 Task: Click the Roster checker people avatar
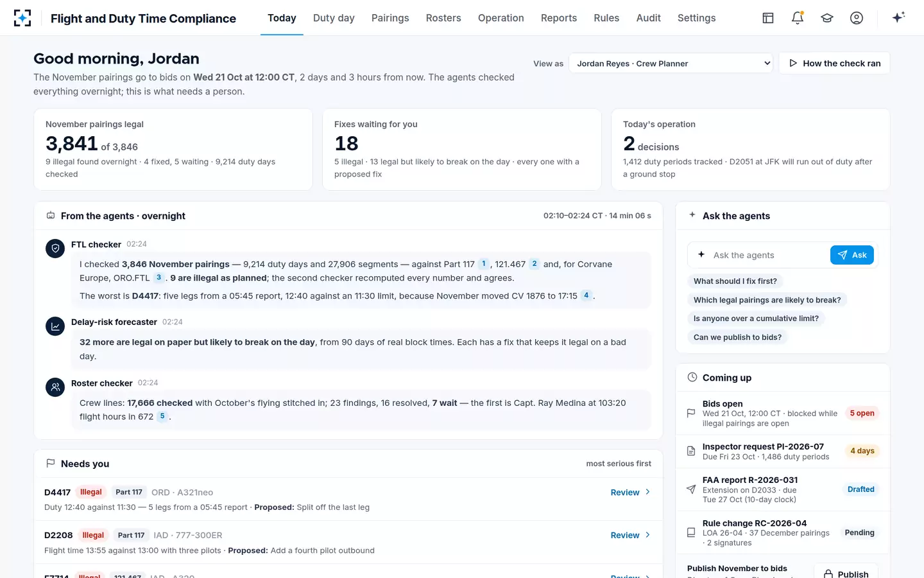(x=55, y=387)
